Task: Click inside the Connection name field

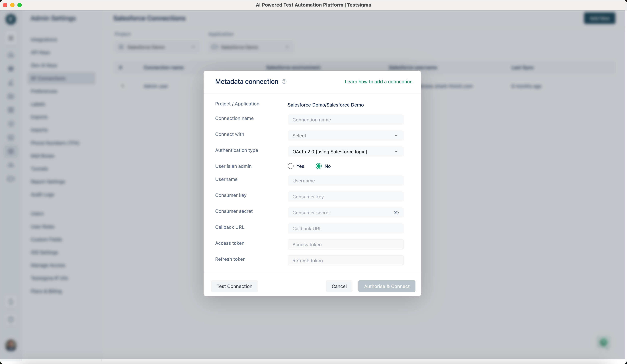Action: click(x=345, y=120)
